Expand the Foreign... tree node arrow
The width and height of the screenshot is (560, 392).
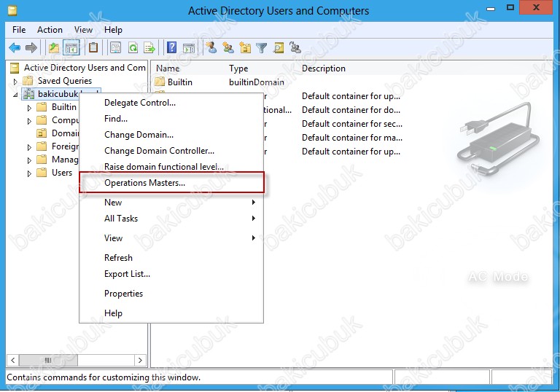tap(29, 147)
